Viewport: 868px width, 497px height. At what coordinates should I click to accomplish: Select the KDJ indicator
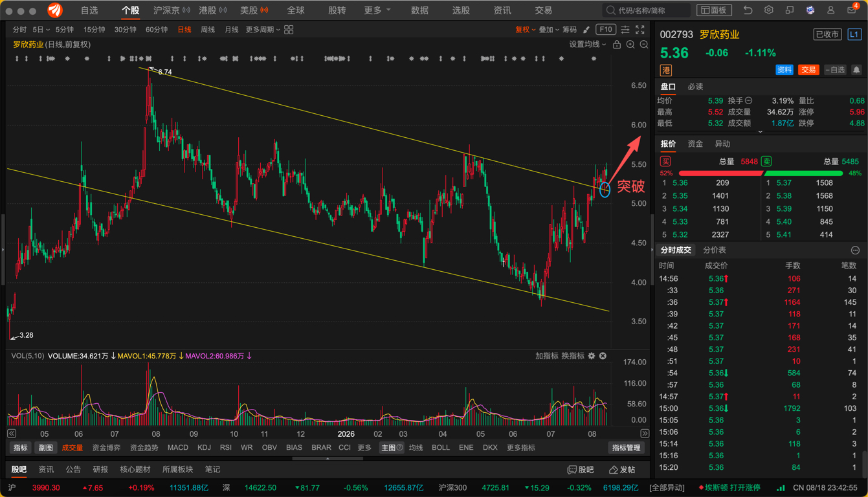pyautogui.click(x=204, y=448)
